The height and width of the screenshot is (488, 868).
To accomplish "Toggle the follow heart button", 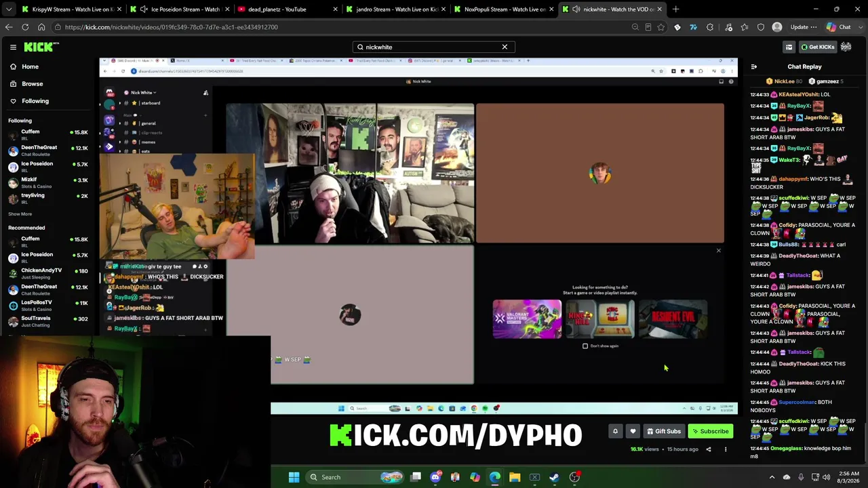I will pyautogui.click(x=633, y=431).
